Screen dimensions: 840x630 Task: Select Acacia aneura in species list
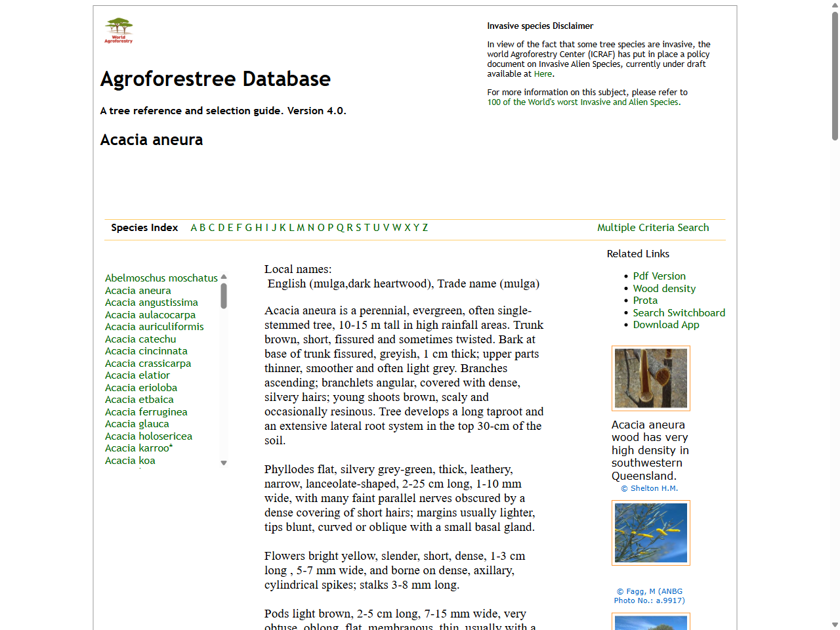[x=138, y=291]
